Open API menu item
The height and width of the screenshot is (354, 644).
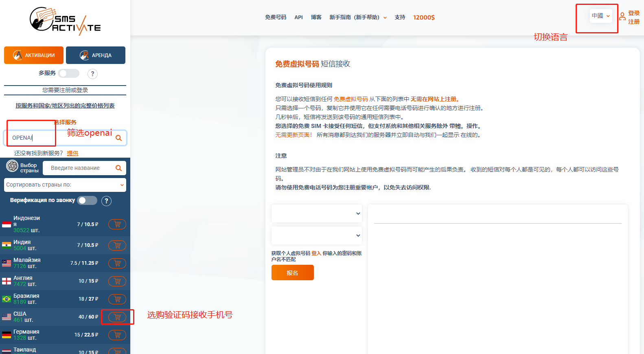click(298, 18)
